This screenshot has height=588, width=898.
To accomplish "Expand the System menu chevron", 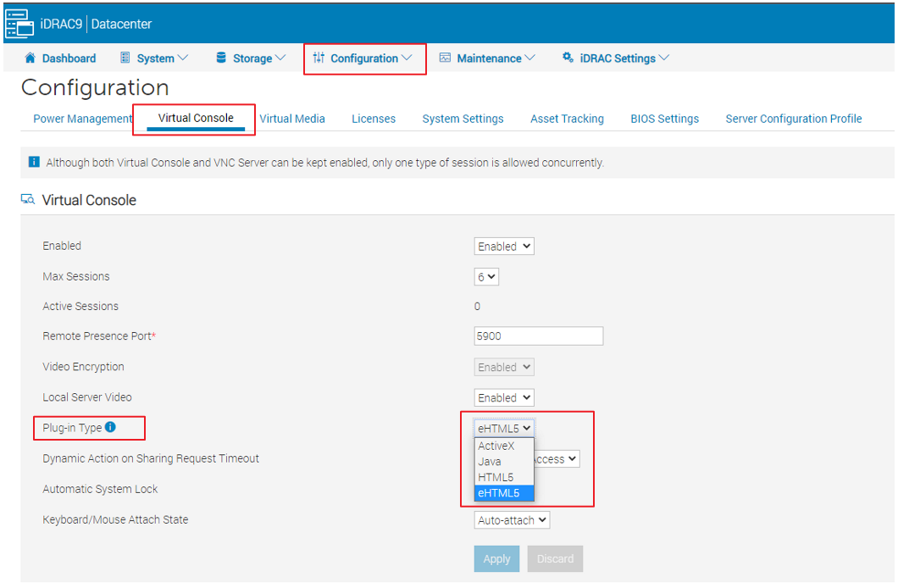I will coord(183,58).
